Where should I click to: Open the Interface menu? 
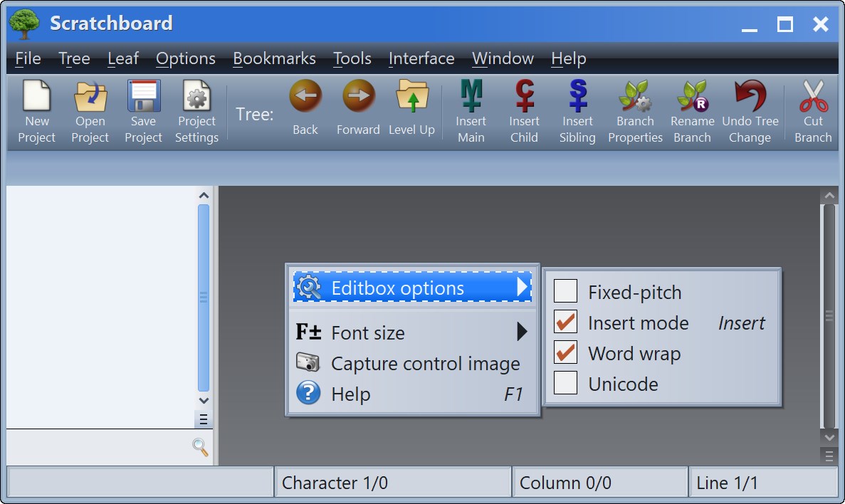(421, 58)
